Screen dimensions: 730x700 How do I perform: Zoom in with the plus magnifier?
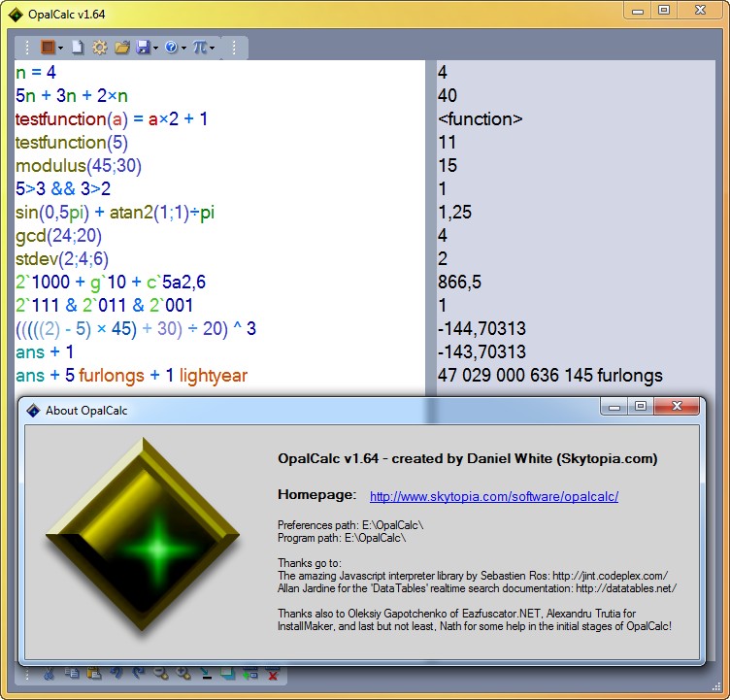182,674
